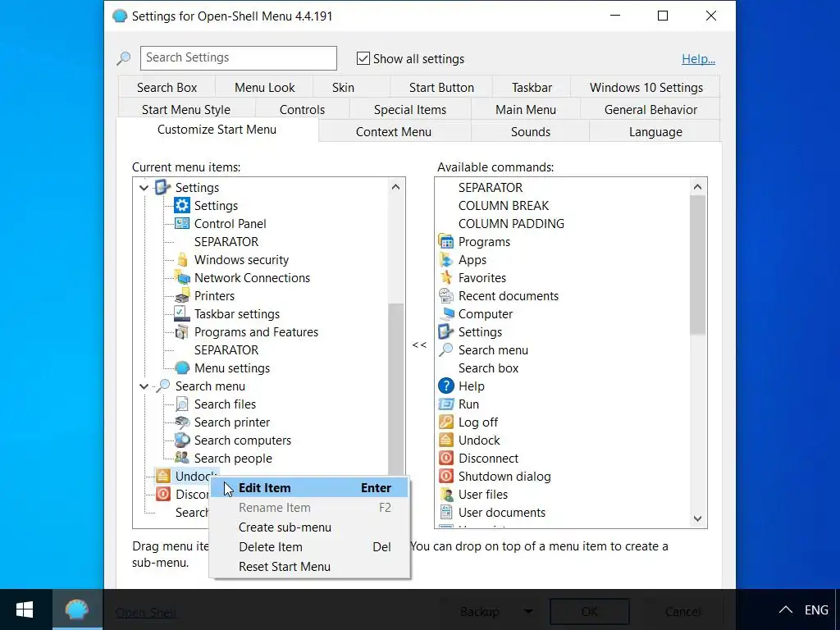
Task: Select COLUMN BREAK in Available commands
Action: click(x=504, y=206)
